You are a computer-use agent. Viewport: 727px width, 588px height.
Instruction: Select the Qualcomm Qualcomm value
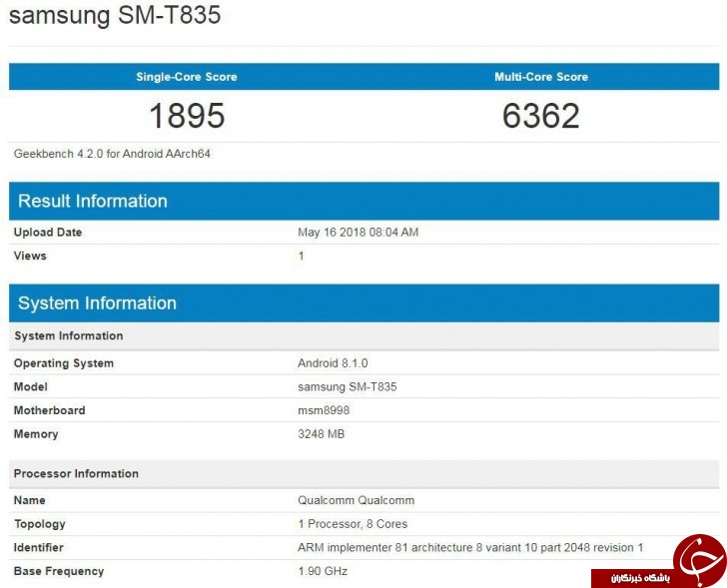(x=357, y=500)
